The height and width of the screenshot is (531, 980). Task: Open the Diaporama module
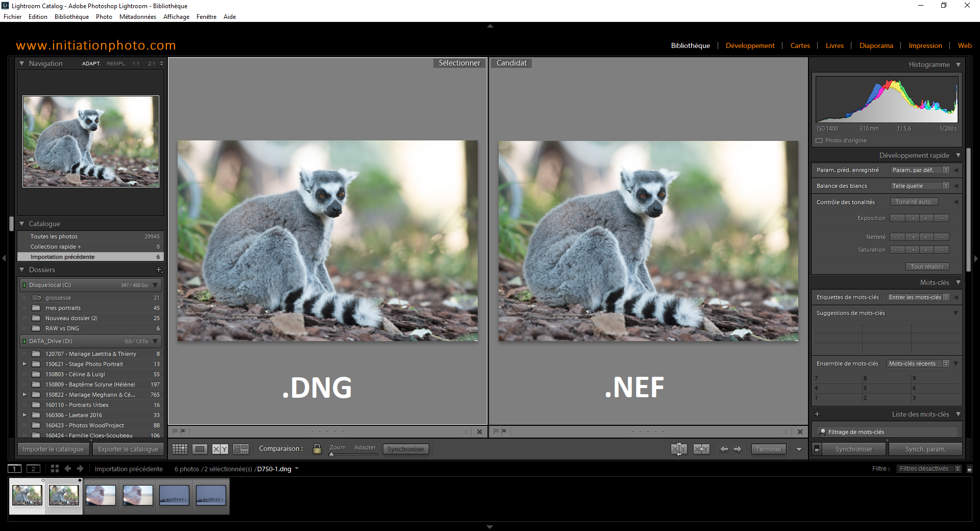tap(876, 45)
